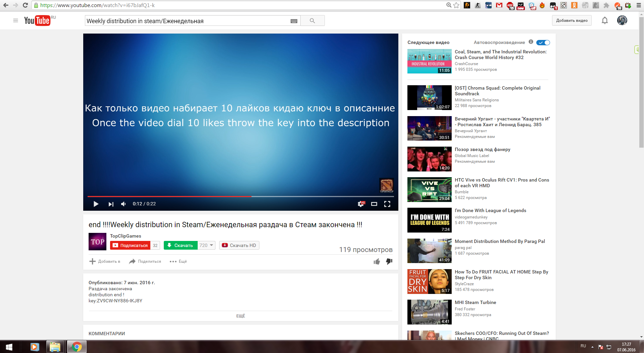Click the RU language indicator in tray
Viewport: 644px width, 353px height.
(x=583, y=346)
